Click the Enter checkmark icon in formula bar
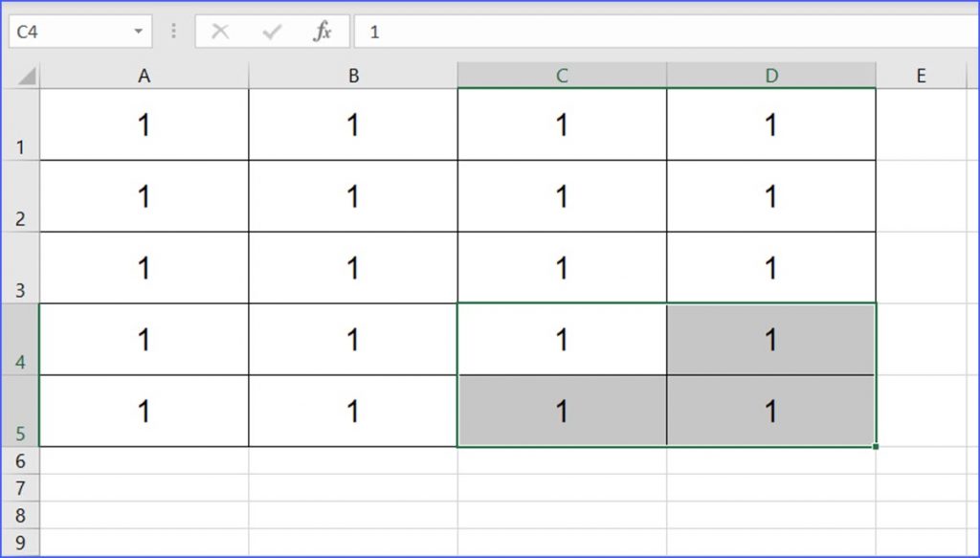Screen dimensions: 980x558 (272, 32)
